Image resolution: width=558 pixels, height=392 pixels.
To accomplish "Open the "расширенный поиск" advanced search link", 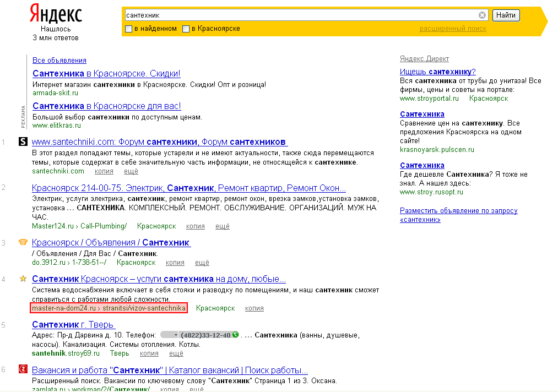I will click(453, 29).
